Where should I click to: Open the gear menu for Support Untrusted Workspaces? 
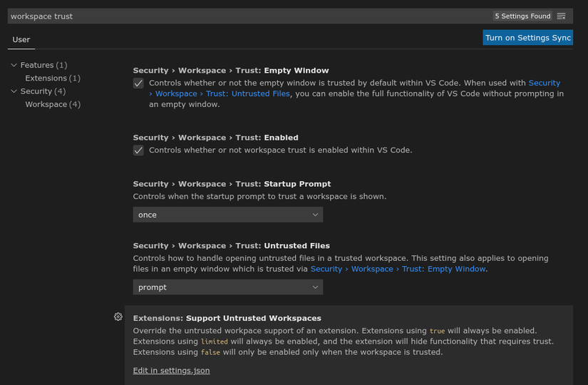pos(118,317)
